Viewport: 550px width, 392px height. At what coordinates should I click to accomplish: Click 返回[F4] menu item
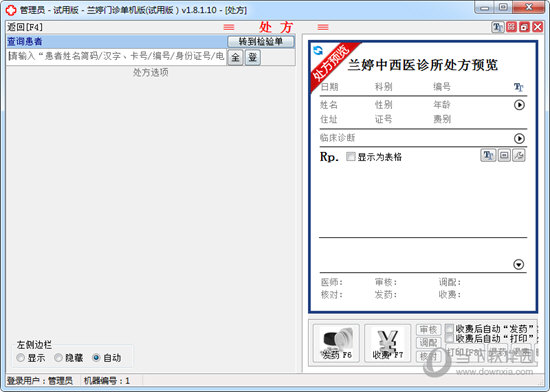click(25, 27)
